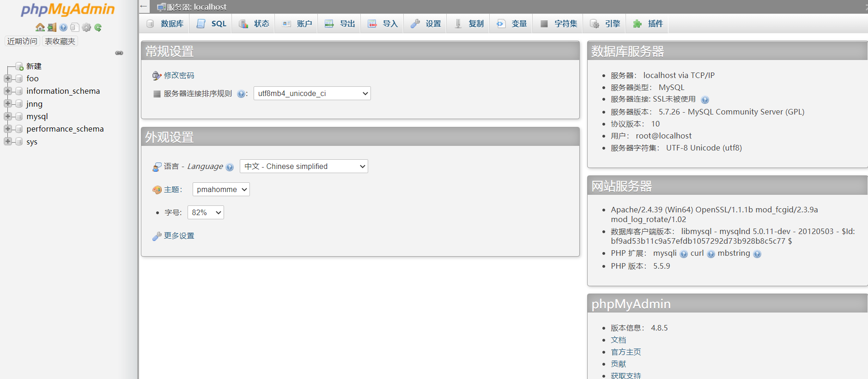Open the 获取支持 link

[x=625, y=376]
